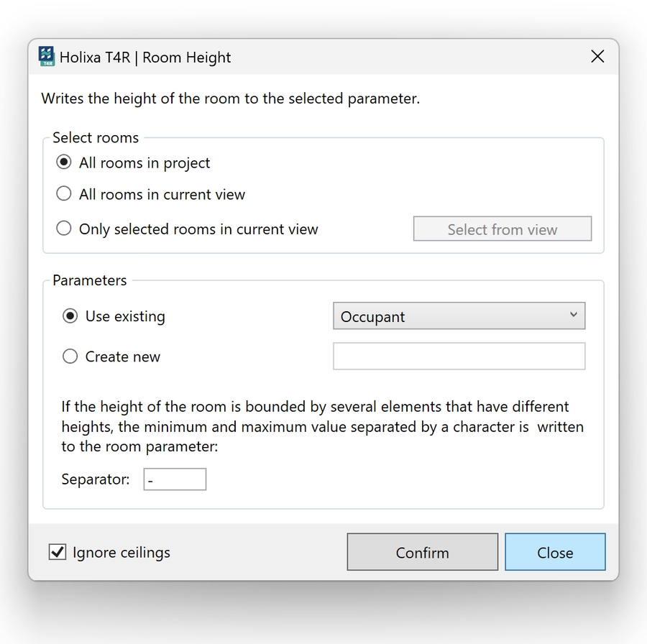Open the Occupant parameter dropdown
The height and width of the screenshot is (644, 647).
(x=459, y=316)
